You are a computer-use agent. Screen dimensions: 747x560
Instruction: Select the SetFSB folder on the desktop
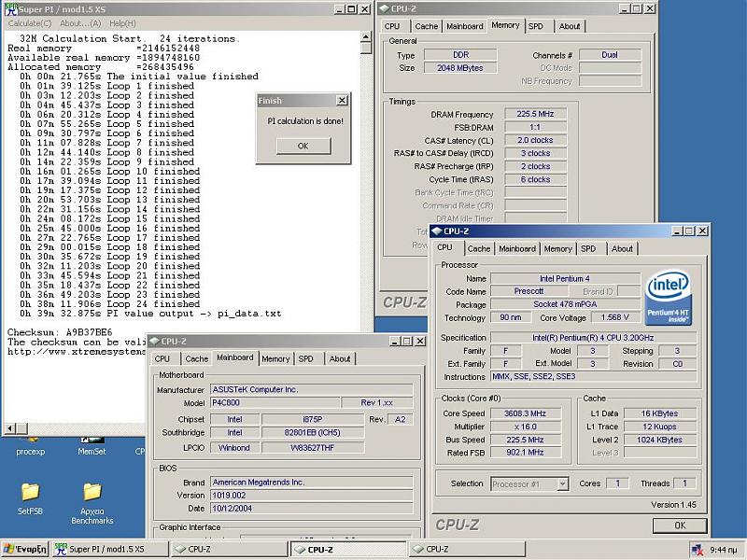coord(30,499)
